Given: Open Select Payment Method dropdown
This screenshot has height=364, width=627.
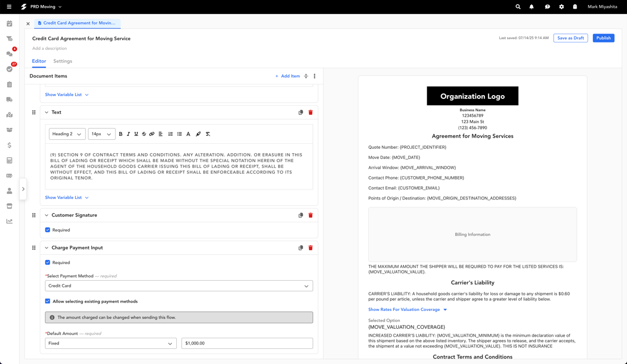Looking at the screenshot, I should [179, 286].
